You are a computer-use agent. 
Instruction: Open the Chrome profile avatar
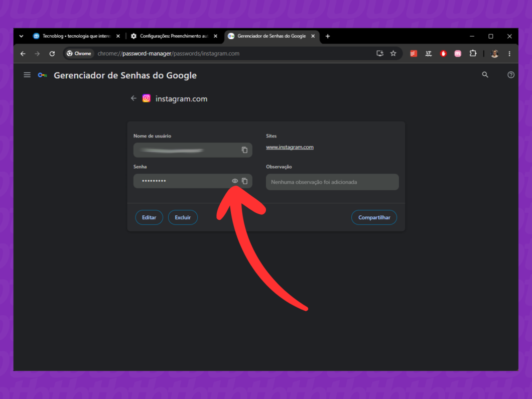click(x=495, y=54)
